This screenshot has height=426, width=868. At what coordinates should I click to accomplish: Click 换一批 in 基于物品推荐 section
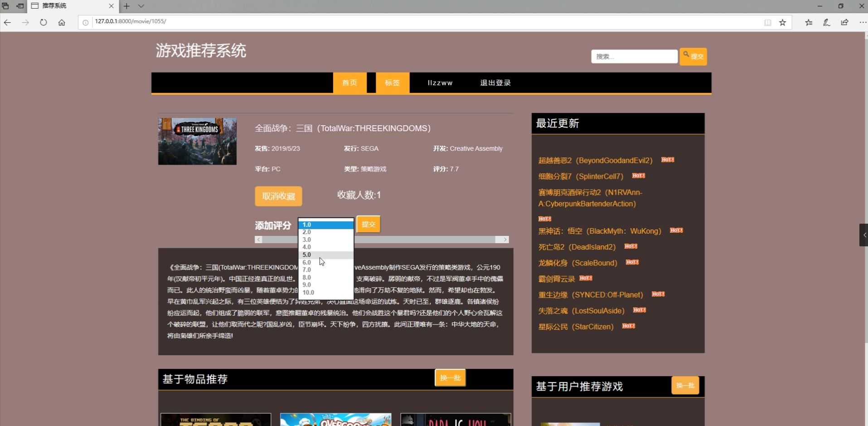450,378
